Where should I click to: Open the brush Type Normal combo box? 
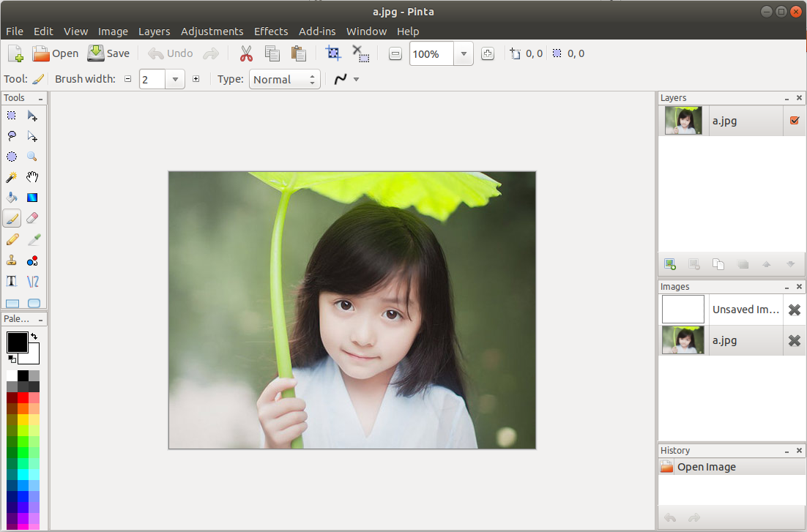point(285,79)
